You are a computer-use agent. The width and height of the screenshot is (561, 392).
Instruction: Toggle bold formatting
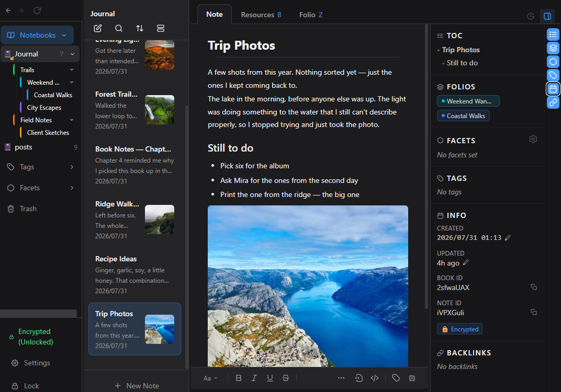coord(239,378)
